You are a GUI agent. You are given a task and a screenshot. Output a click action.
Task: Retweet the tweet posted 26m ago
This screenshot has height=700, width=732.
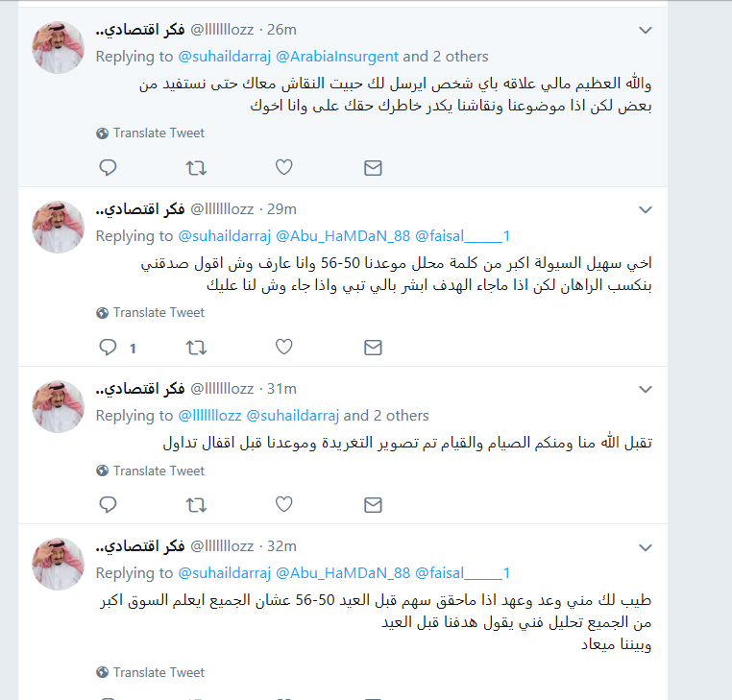(x=196, y=167)
